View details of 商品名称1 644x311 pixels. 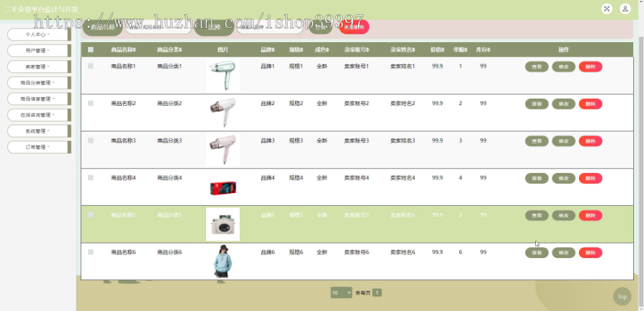coord(537,66)
